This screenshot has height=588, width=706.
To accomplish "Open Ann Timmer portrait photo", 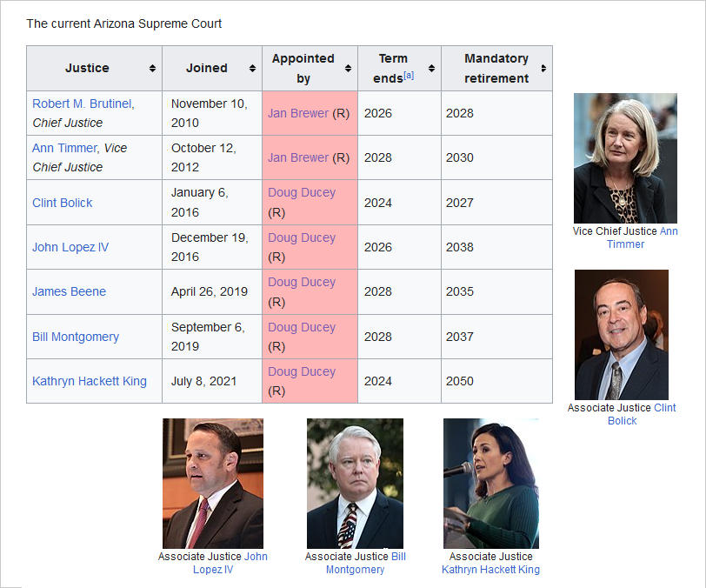I will click(625, 158).
